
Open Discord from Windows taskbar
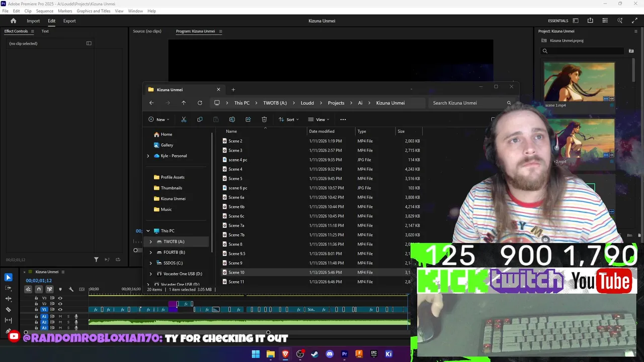(330, 354)
